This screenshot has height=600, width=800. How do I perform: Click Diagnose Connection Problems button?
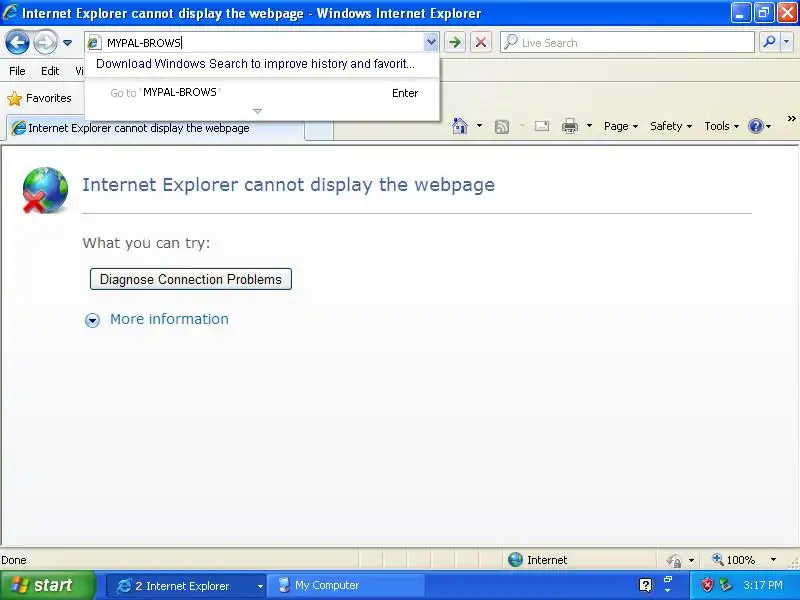coord(191,279)
